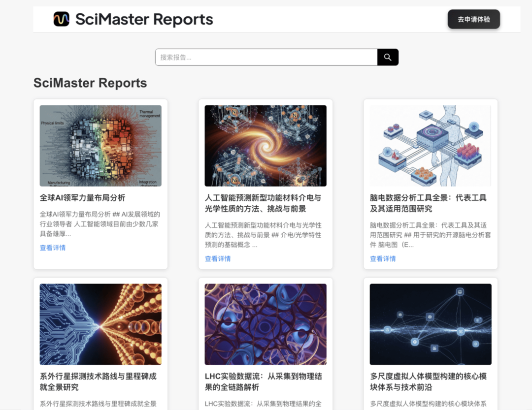This screenshot has height=410, width=532.
Task: Open the SciMaster Reports header title
Action: [x=144, y=19]
